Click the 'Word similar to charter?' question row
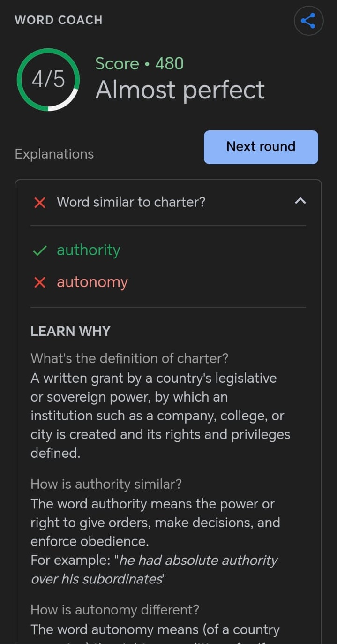Viewport: 337px width, 644px height. pyautogui.click(x=168, y=202)
